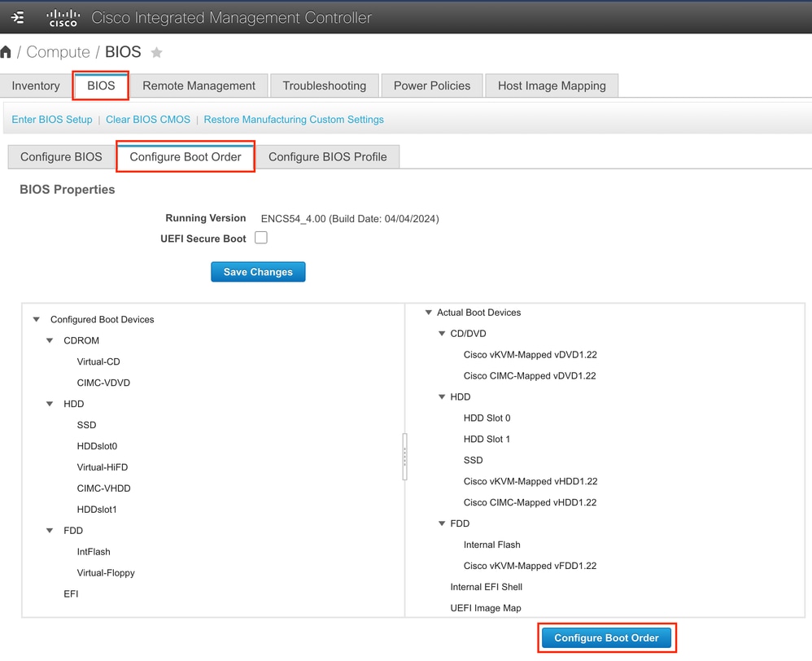
Task: Switch to Configure BIOS subtab
Action: (61, 157)
